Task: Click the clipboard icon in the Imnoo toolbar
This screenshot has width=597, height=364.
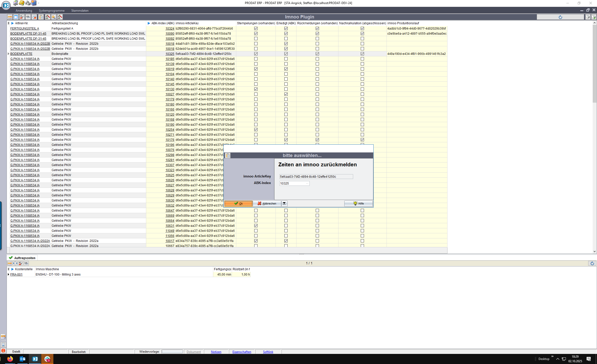Action: [41, 17]
